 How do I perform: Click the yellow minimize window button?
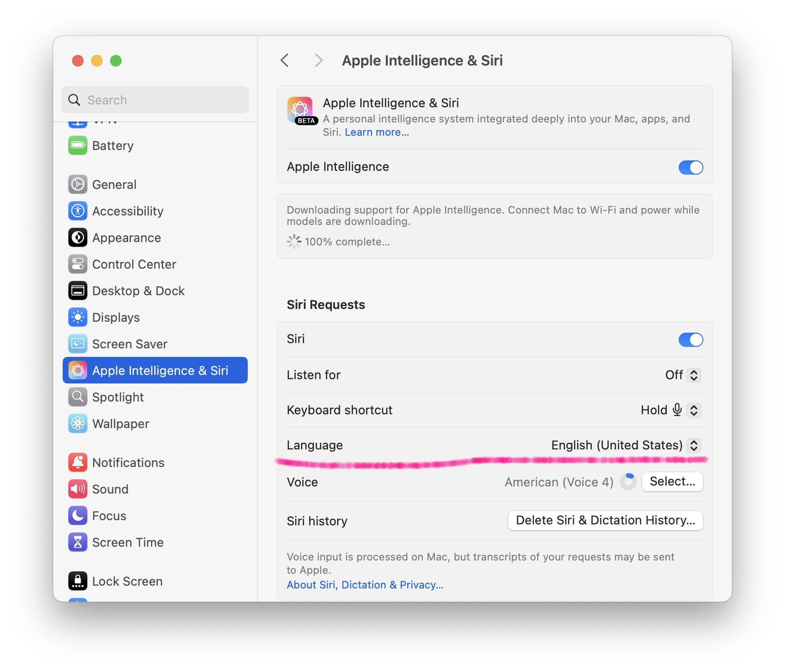(97, 61)
